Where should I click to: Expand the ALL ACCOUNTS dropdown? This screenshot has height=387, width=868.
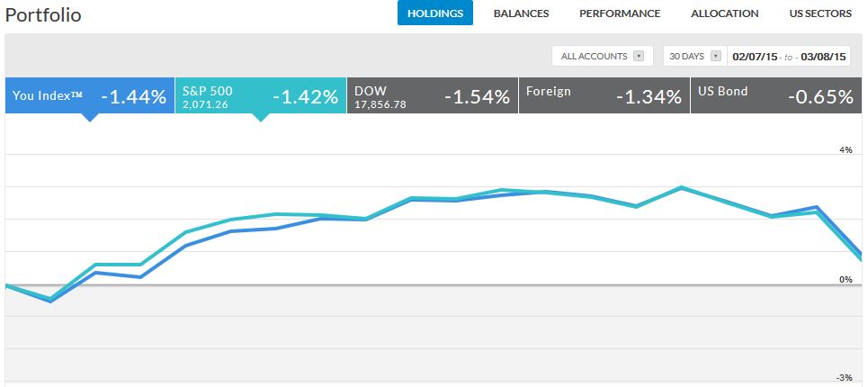602,56
